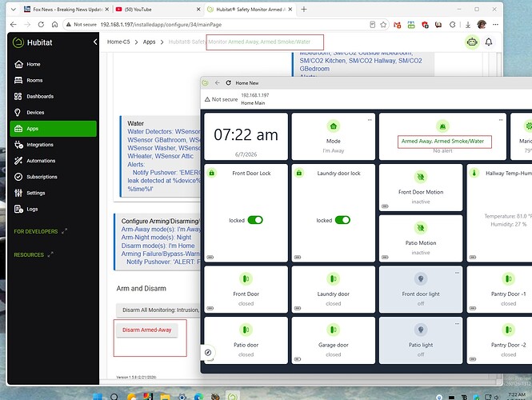Click Front Door contact sensor icon
Viewport: 532px width, 400px height.
point(246,279)
